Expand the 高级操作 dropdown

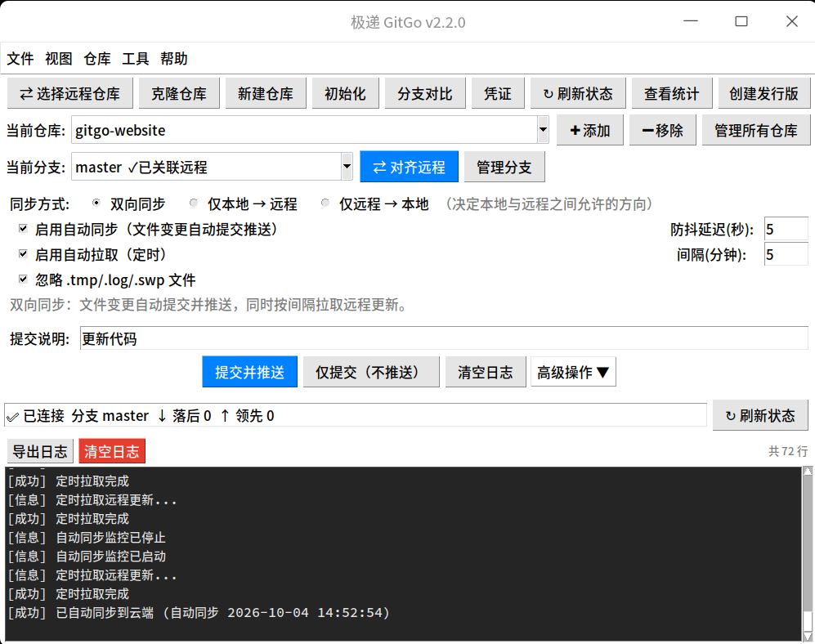click(573, 372)
